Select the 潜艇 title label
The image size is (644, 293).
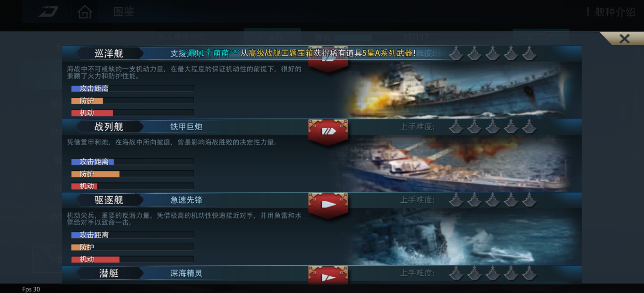109,273
